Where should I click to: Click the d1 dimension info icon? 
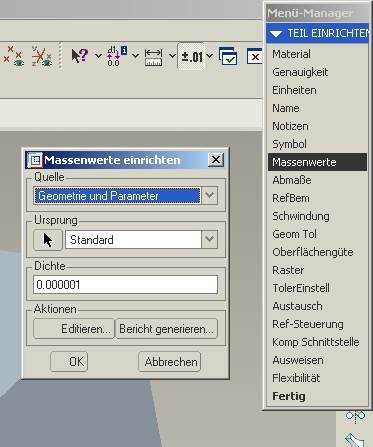click(x=117, y=56)
